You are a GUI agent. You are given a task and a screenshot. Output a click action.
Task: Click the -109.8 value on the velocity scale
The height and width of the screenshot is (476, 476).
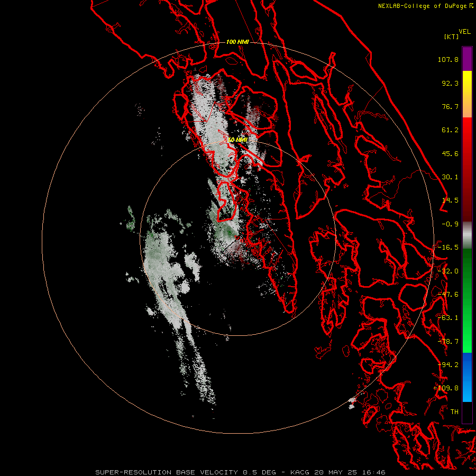click(446, 388)
